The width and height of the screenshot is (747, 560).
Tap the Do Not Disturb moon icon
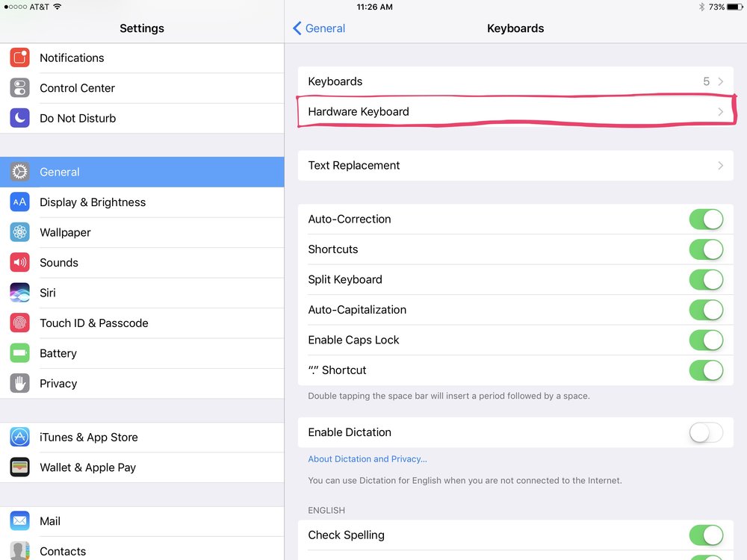(x=20, y=118)
